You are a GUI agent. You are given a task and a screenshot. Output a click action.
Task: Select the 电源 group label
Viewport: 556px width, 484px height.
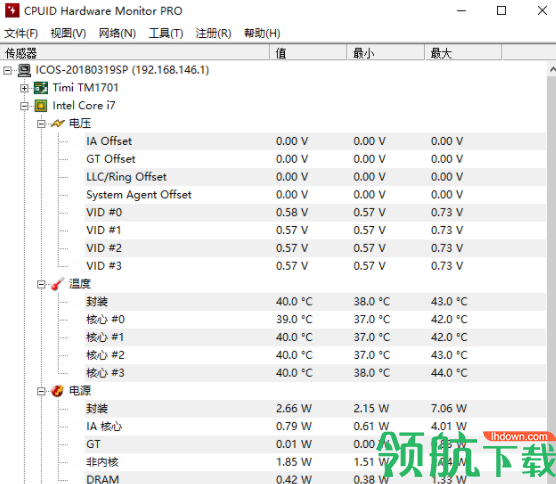coord(80,391)
